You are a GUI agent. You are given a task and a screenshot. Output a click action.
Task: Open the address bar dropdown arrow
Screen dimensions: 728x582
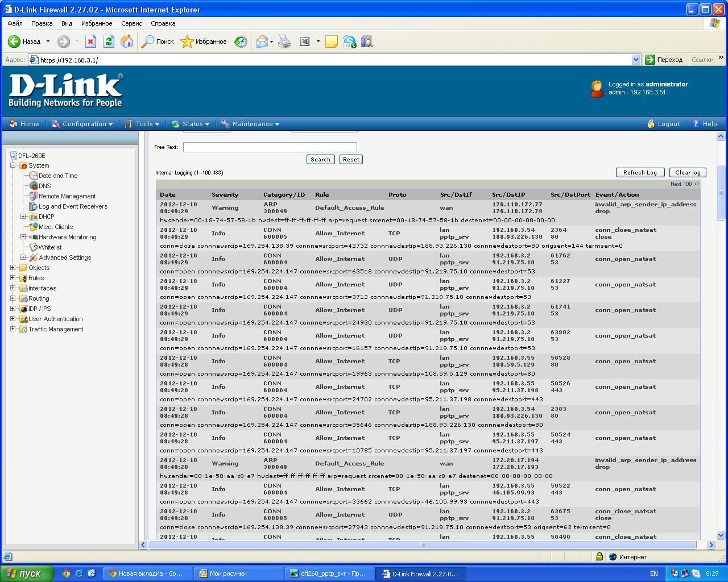636,60
